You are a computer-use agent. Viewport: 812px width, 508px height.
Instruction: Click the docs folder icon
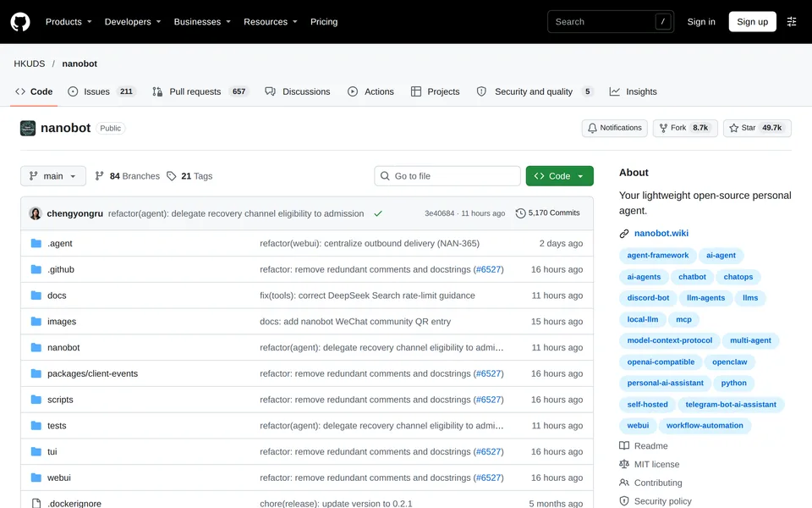point(36,295)
